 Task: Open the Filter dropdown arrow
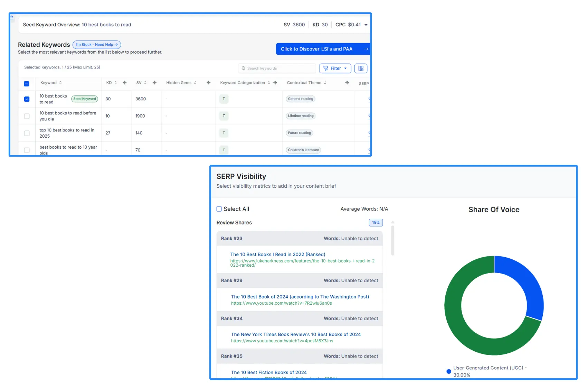[345, 68]
